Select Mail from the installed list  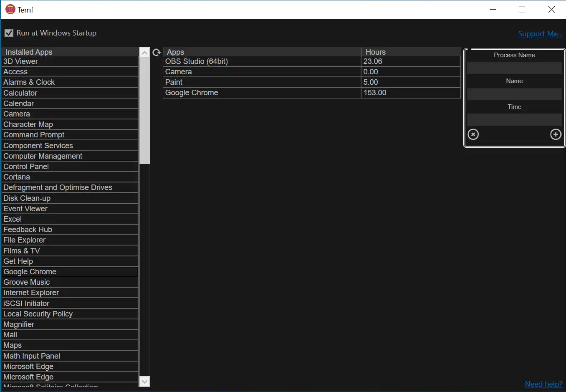70,335
